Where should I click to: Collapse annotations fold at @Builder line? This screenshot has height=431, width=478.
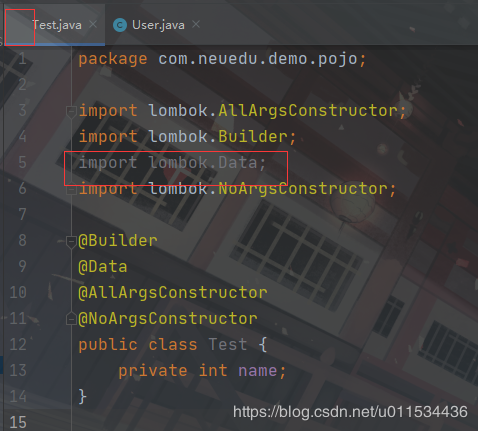click(x=71, y=242)
